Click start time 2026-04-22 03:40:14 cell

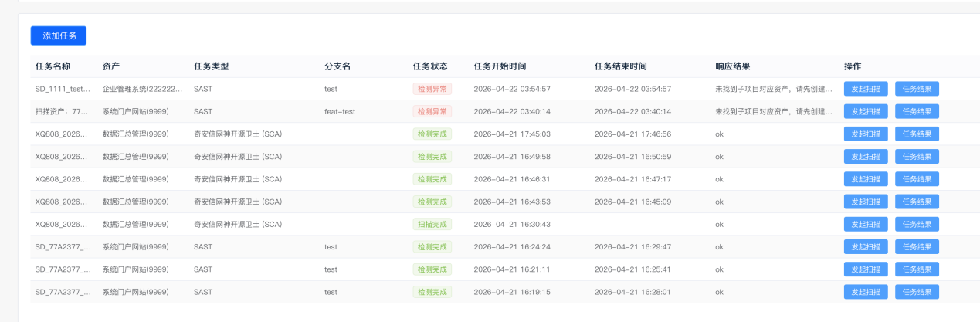pyautogui.click(x=512, y=111)
